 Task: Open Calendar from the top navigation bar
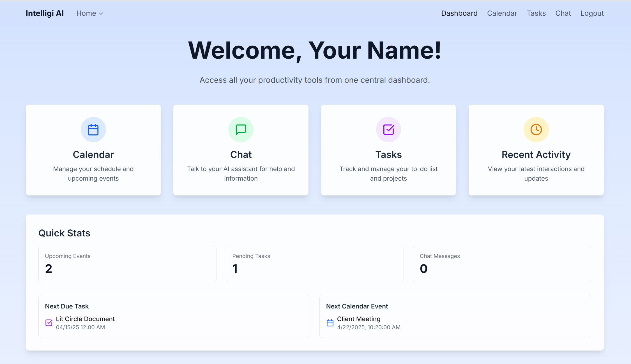pos(502,13)
